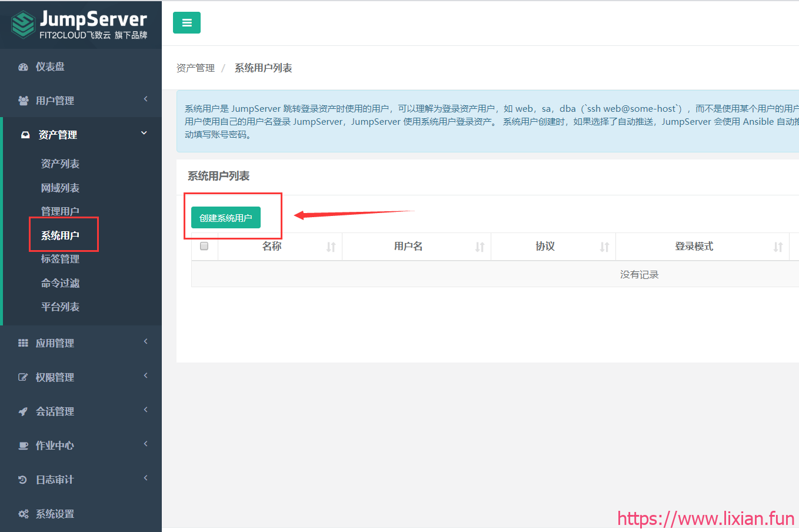The width and height of the screenshot is (799, 532).
Task: Click the 系统设置 gears icon
Action: 24,514
